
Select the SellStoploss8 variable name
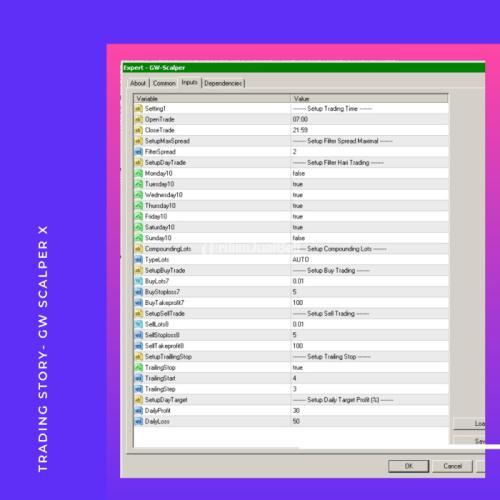tap(162, 335)
